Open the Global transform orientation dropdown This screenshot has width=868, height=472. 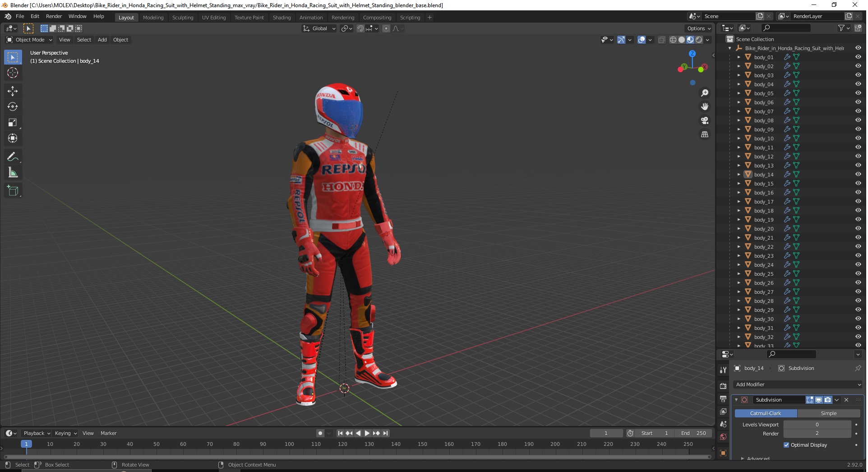point(319,28)
